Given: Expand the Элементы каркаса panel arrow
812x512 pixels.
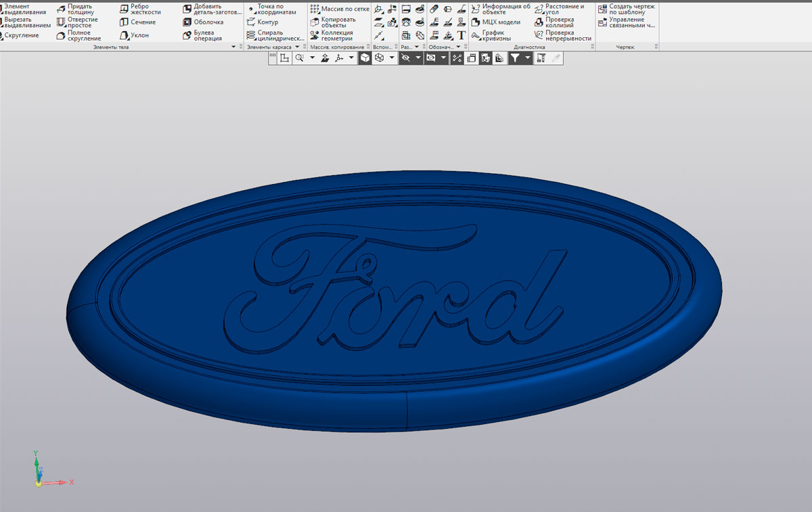Looking at the screenshot, I should click(x=297, y=47).
